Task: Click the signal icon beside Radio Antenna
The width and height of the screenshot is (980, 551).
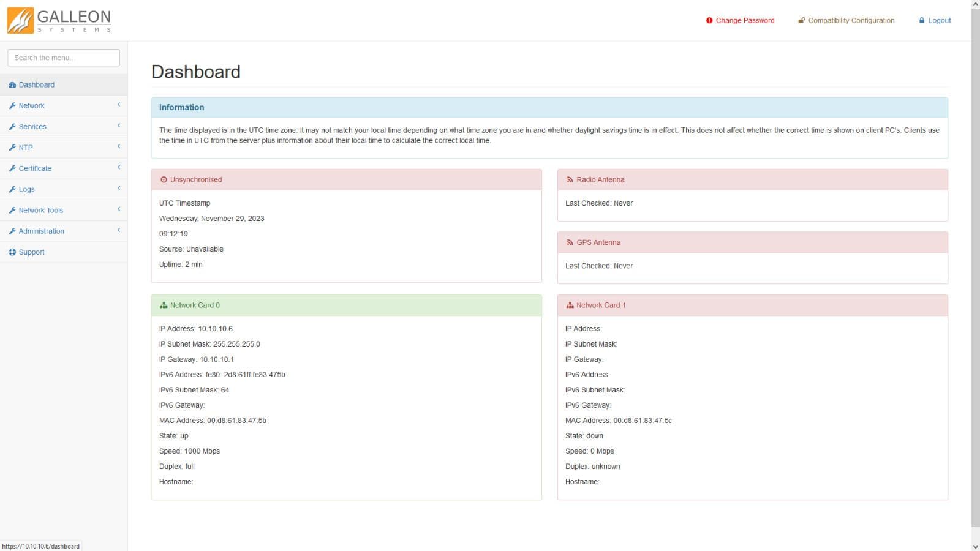Action: point(570,180)
